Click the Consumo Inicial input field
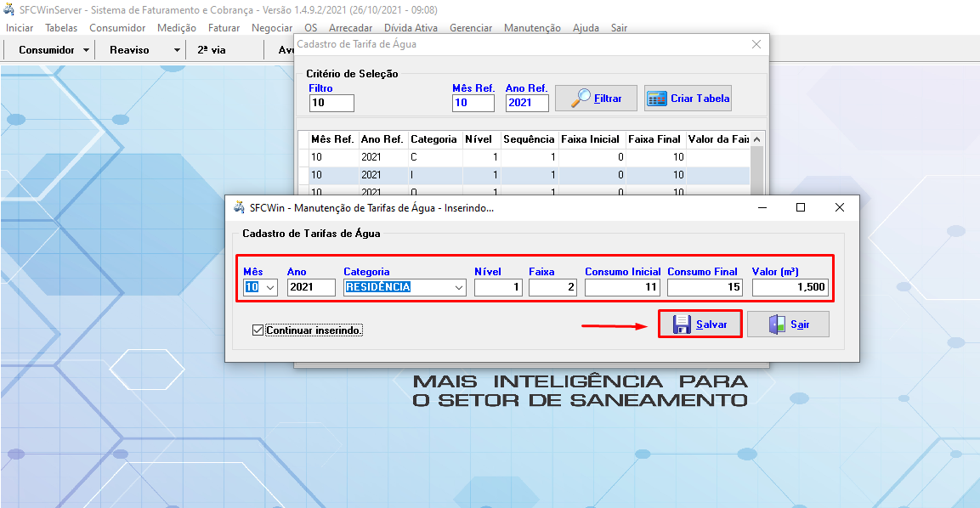The height and width of the screenshot is (508, 980). pos(620,287)
